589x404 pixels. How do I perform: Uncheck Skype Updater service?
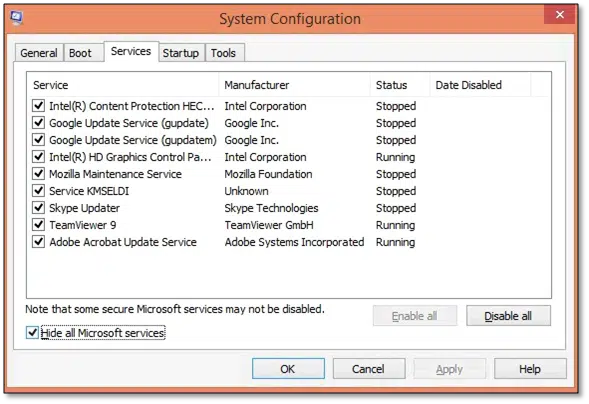tap(38, 207)
